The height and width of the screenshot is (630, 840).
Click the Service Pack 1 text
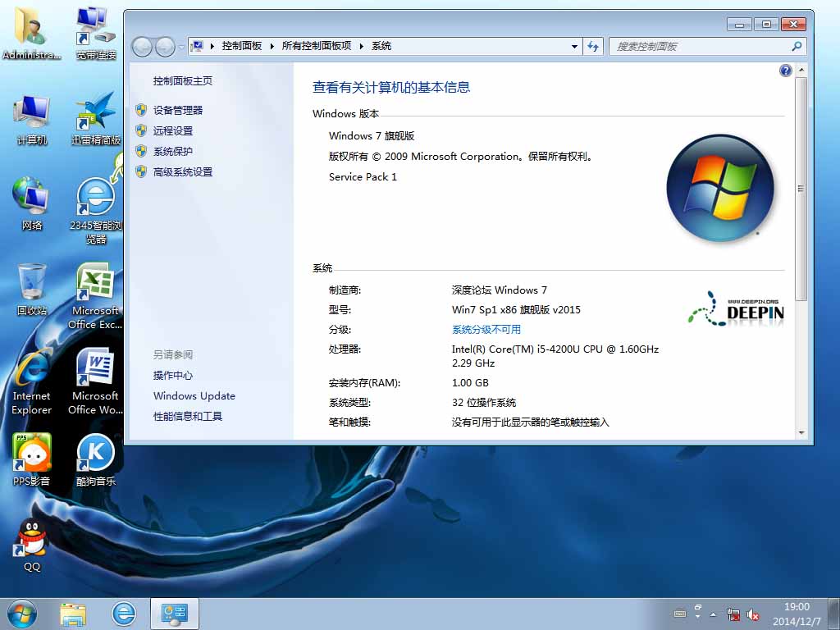click(363, 177)
